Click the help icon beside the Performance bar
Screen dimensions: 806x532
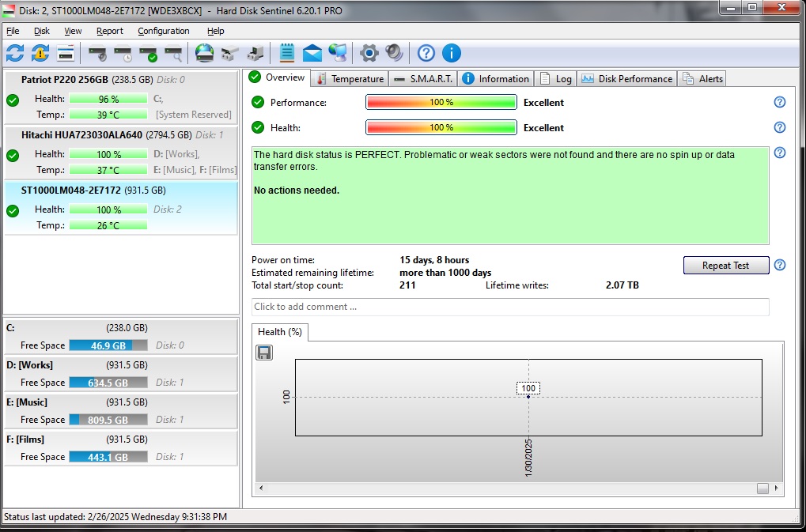click(779, 102)
